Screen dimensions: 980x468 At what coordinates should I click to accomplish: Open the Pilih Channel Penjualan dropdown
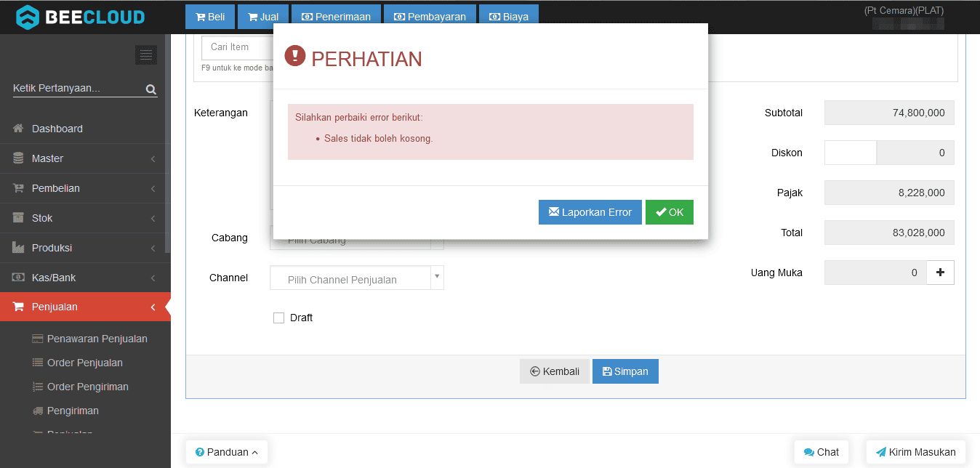[x=356, y=278]
